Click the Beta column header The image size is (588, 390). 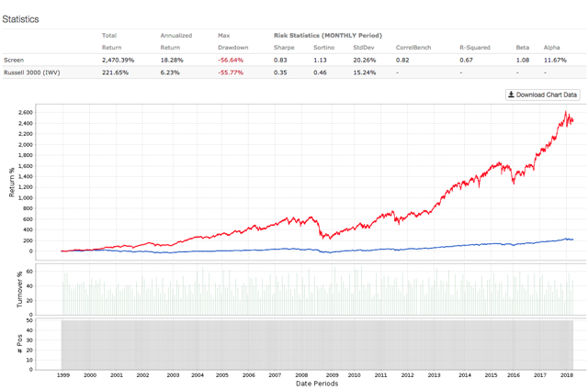click(x=523, y=48)
